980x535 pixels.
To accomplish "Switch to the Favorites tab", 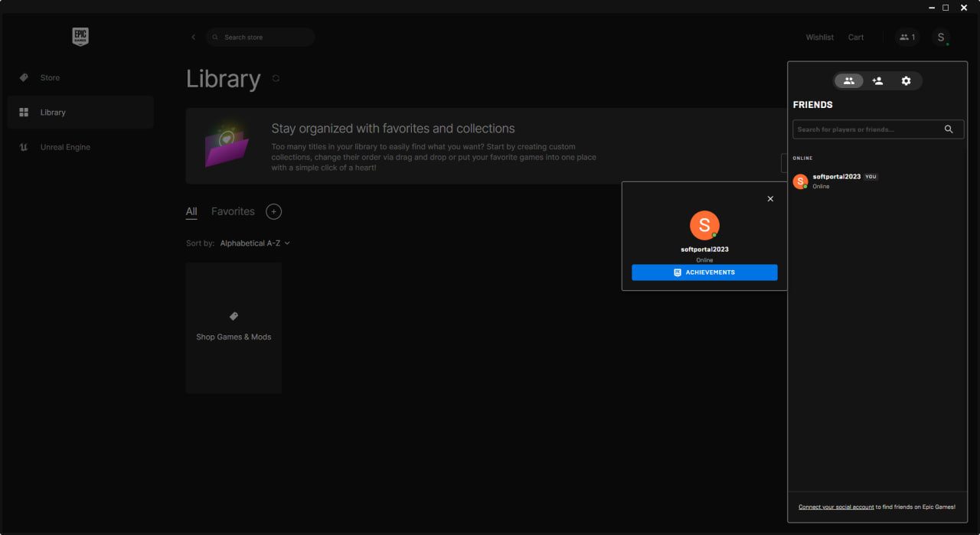I will pyautogui.click(x=233, y=211).
